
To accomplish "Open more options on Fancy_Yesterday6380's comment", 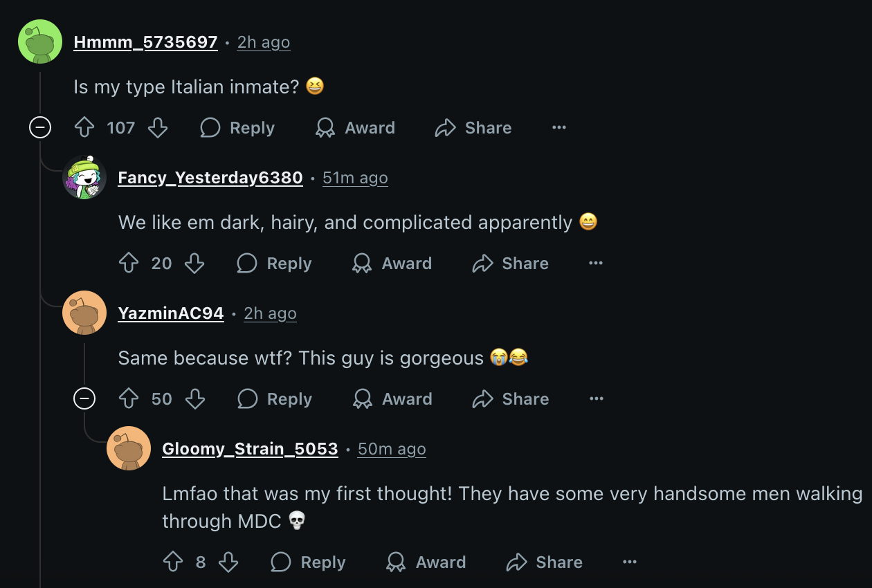I will [596, 263].
